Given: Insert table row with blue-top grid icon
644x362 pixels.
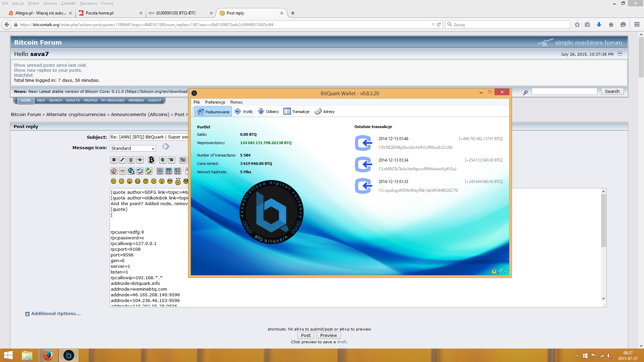Looking at the screenshot, I should pos(169,171).
